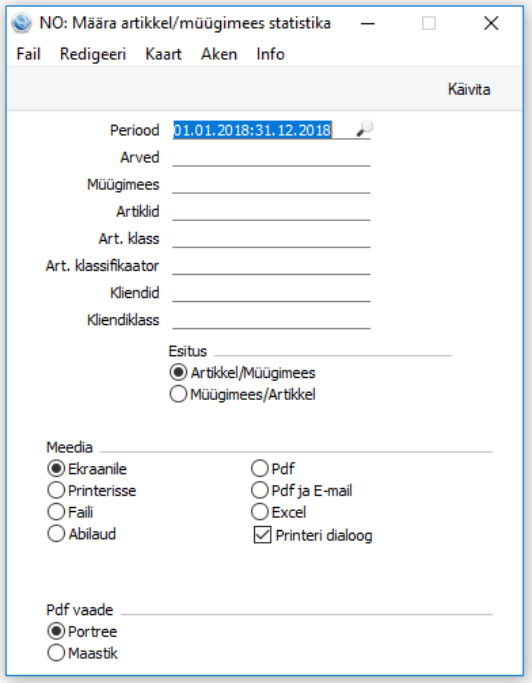Focus the Müügimees text field
532x683 pixels.
click(271, 184)
